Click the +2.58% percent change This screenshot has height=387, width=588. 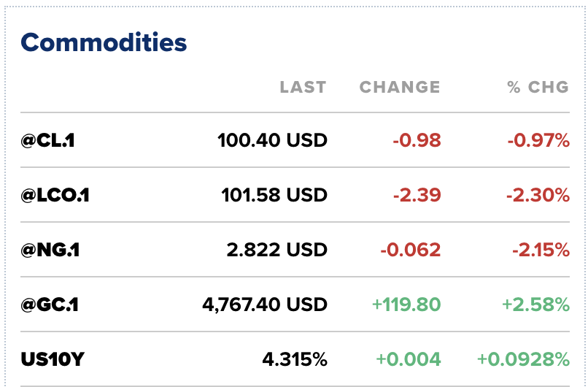point(535,304)
